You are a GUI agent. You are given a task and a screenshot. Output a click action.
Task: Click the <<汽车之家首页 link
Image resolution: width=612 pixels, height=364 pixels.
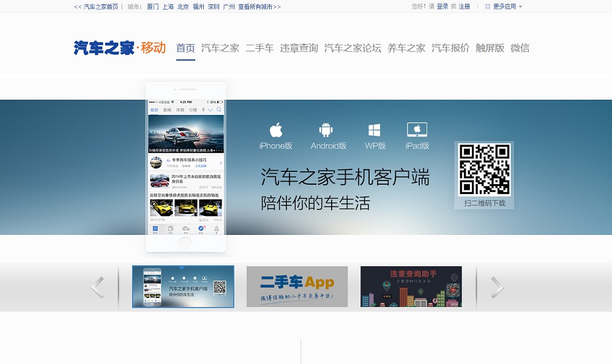[x=96, y=7]
